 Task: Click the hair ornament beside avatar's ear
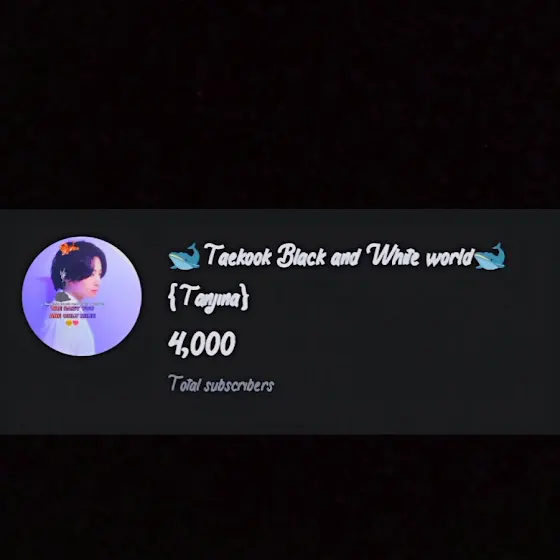63,276
